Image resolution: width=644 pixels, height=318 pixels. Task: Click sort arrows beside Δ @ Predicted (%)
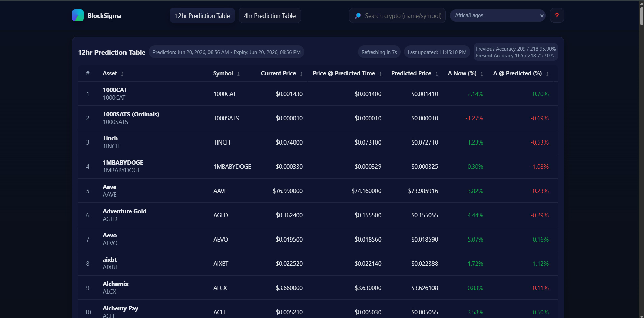(547, 74)
